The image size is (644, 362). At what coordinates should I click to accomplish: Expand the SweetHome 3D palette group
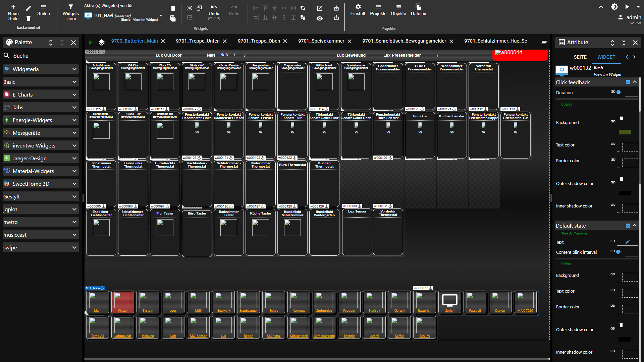tap(41, 184)
